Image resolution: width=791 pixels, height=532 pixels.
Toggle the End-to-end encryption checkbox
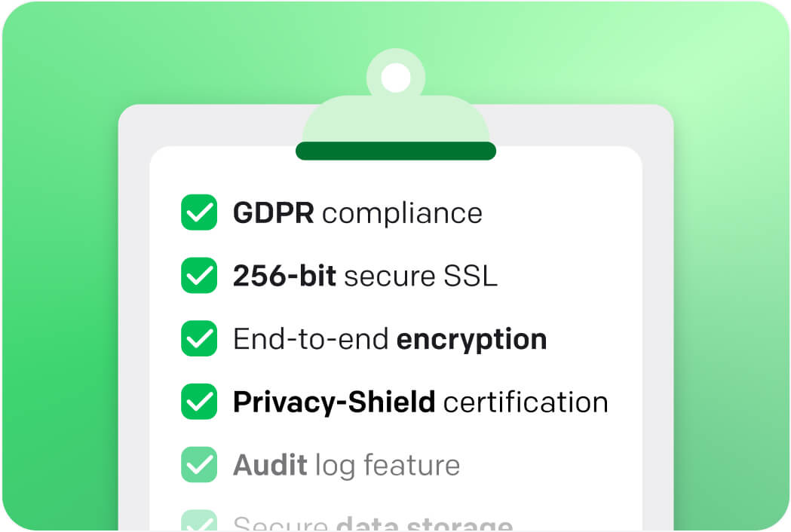click(199, 339)
